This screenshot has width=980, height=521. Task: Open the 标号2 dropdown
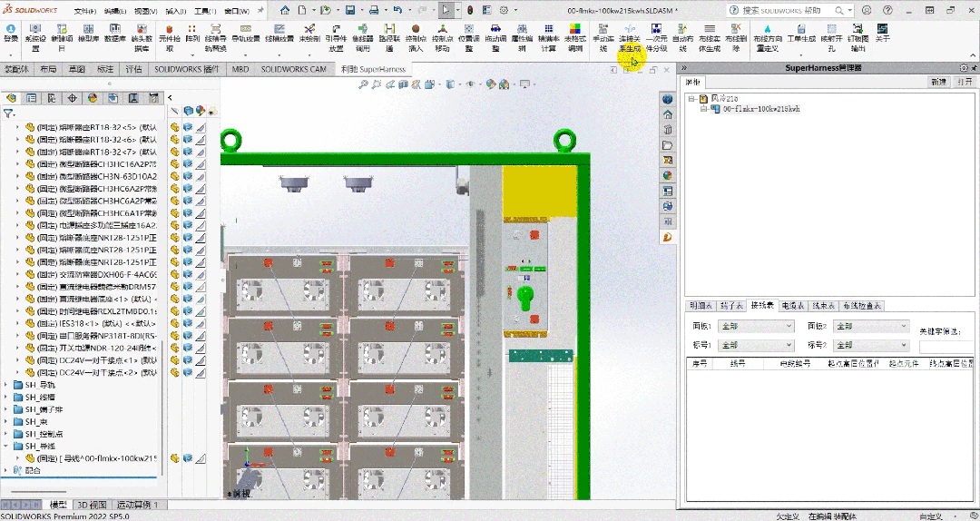(871, 345)
